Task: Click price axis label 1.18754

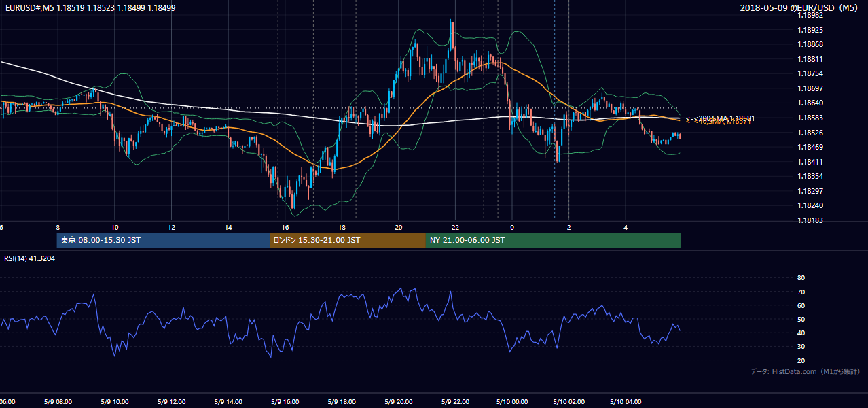Action: point(810,74)
